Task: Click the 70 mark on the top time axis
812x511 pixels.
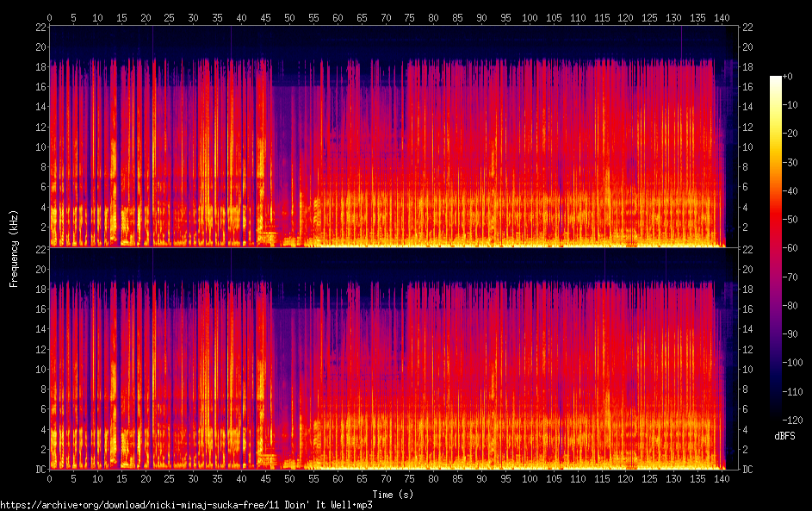Action: [387, 16]
